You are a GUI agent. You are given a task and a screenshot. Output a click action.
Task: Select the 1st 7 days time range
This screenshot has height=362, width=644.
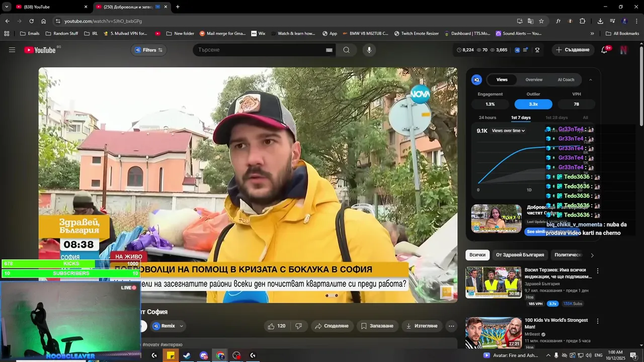[521, 118]
